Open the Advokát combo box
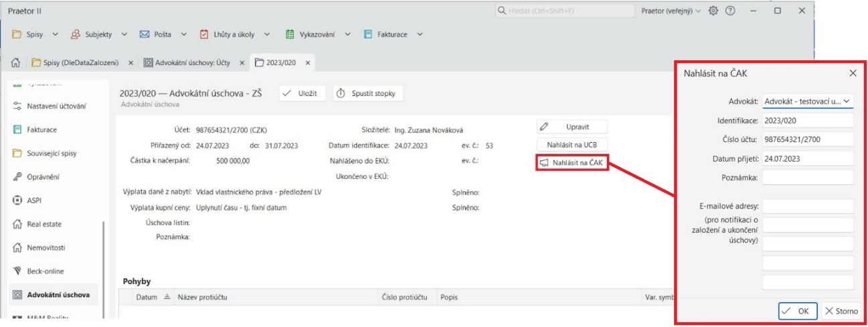Viewport: 868px width, 327px height. coord(808,101)
